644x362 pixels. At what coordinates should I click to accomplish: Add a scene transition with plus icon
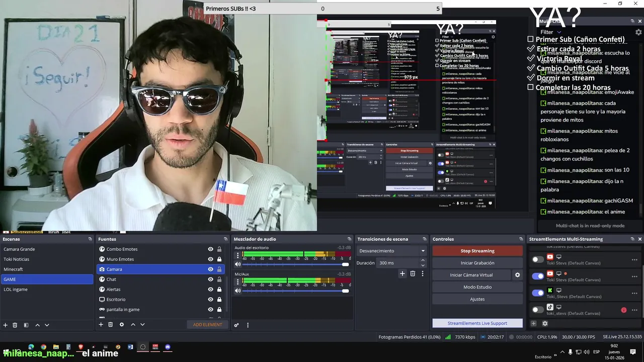click(403, 274)
